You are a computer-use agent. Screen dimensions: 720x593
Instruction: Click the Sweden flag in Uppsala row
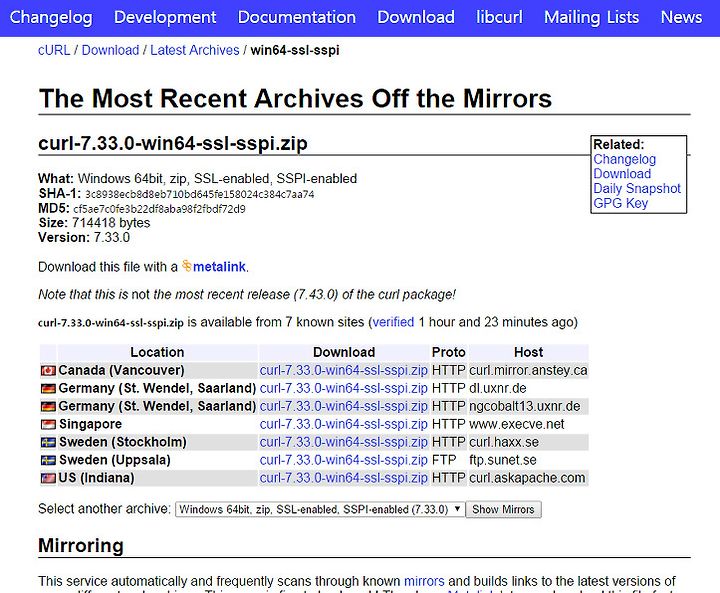coord(48,460)
